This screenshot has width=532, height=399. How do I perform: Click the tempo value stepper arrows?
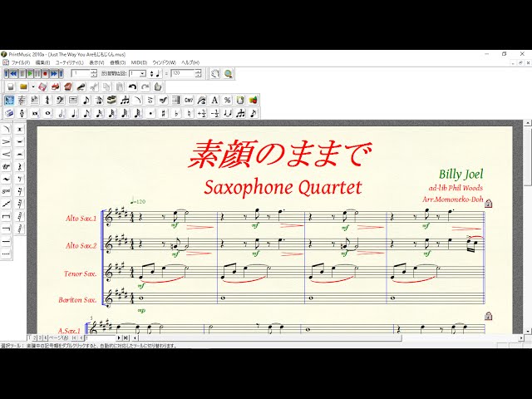pos(198,73)
